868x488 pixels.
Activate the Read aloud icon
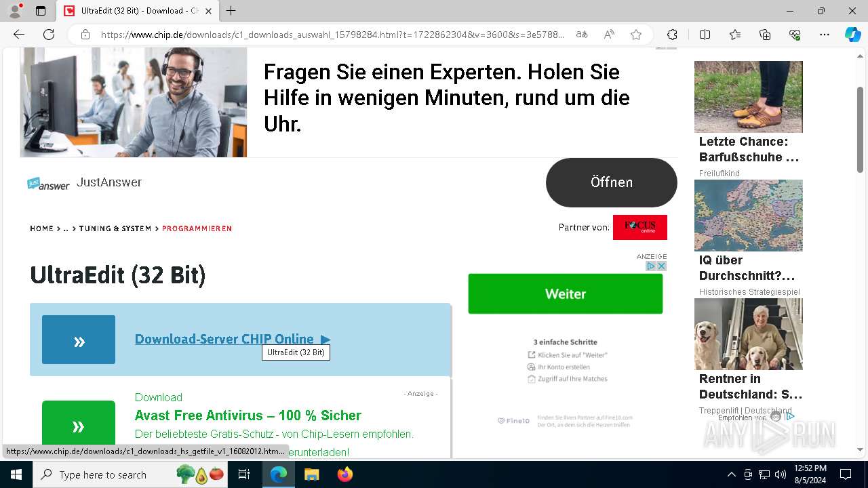point(609,35)
